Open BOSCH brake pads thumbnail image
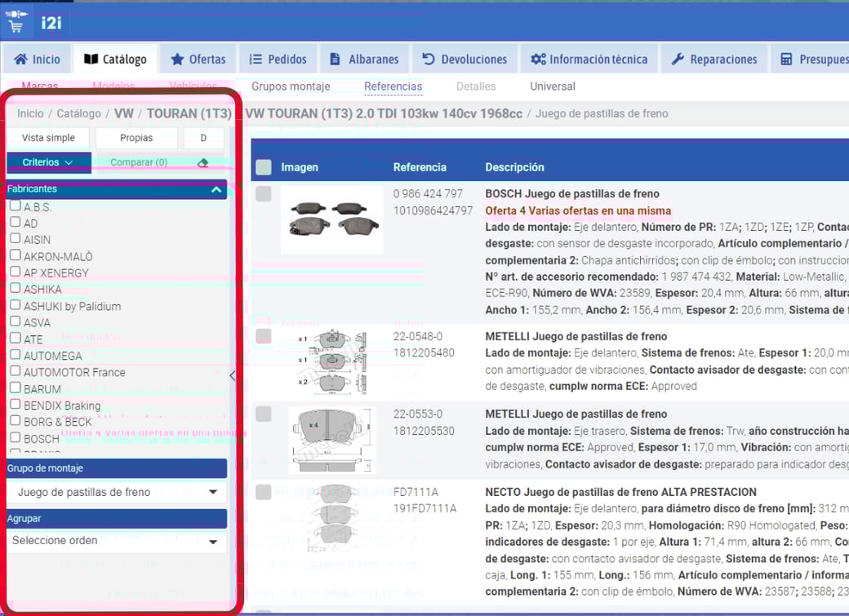Viewport: 849px width, 616px height. [332, 219]
